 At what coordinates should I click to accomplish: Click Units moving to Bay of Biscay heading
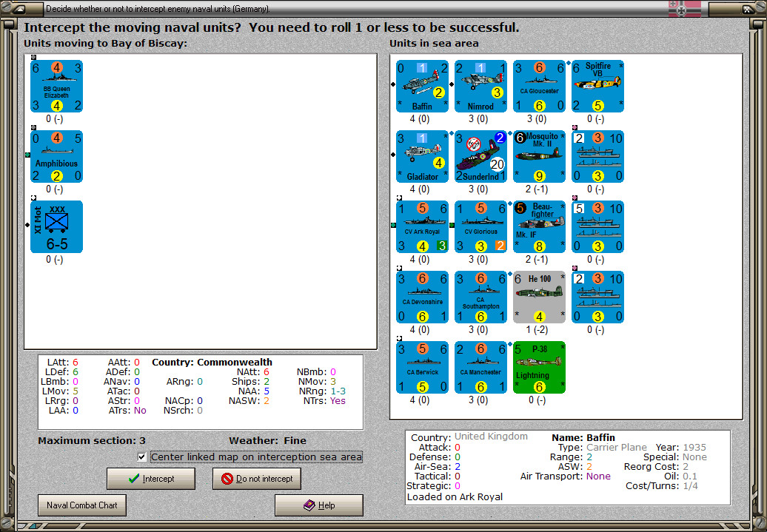pos(105,43)
